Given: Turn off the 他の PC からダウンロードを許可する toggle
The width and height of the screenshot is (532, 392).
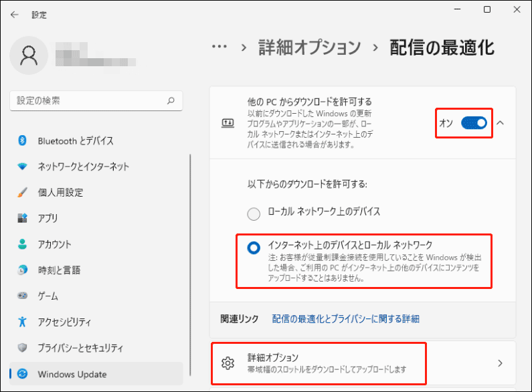Looking at the screenshot, I should [474, 123].
